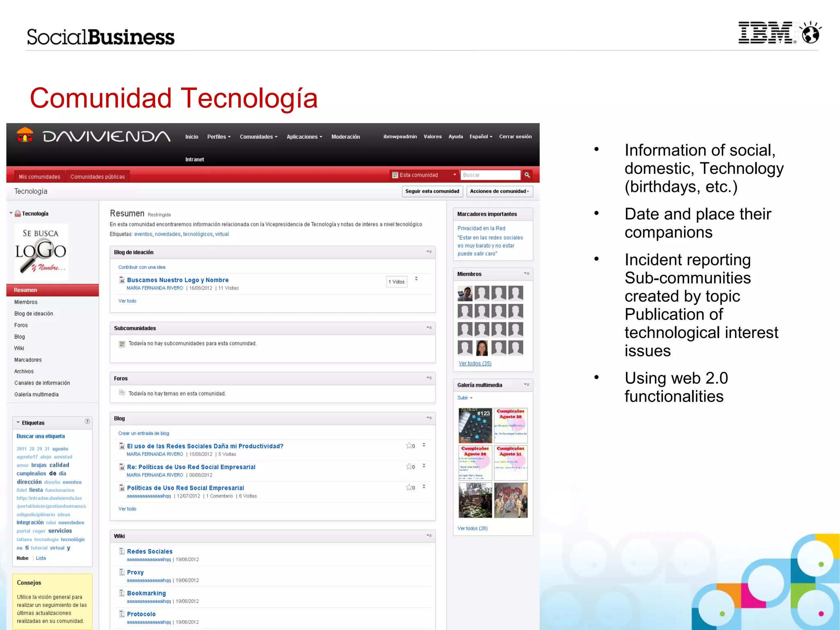Expand more actions for El uso de las Redes post

tap(424, 445)
